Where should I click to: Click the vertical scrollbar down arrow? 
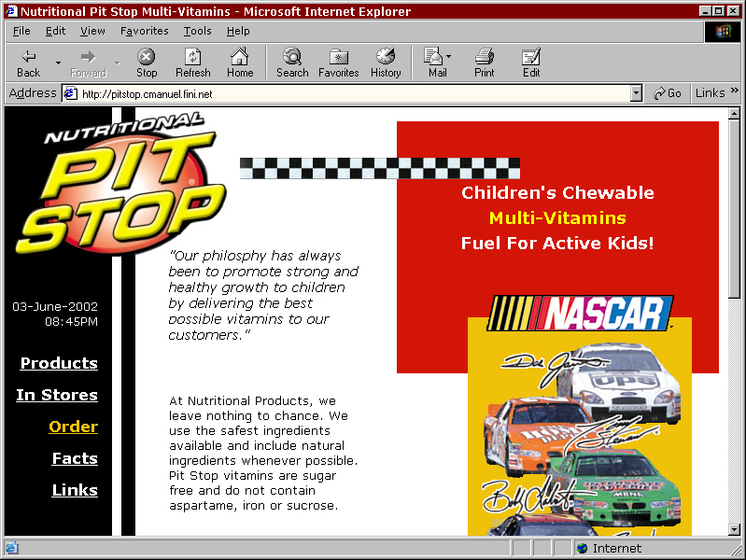click(x=734, y=529)
